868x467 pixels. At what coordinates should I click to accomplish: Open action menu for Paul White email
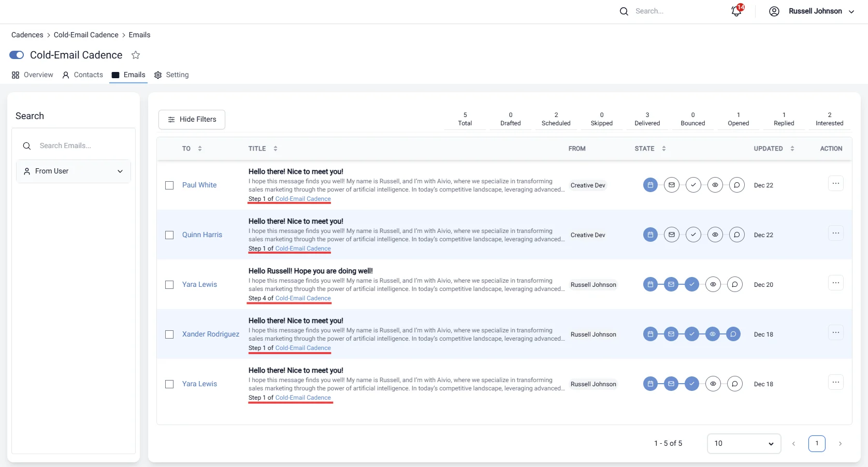pyautogui.click(x=836, y=183)
